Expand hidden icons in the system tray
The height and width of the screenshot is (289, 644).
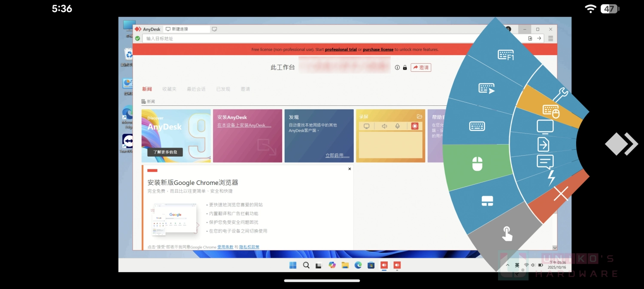507,265
